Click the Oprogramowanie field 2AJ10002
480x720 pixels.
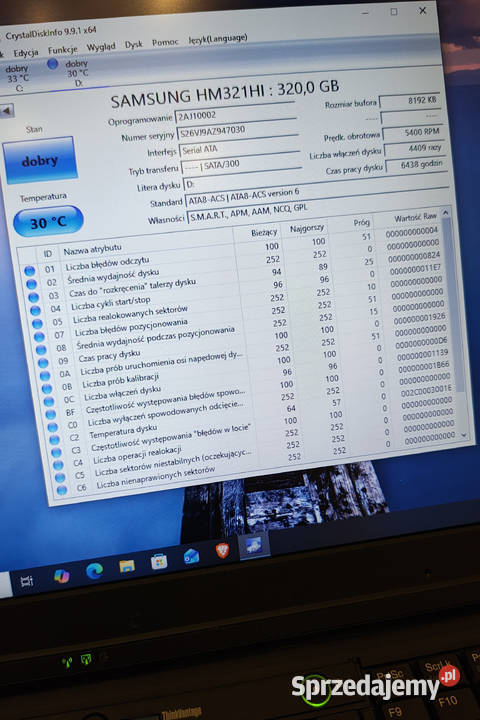(x=235, y=113)
